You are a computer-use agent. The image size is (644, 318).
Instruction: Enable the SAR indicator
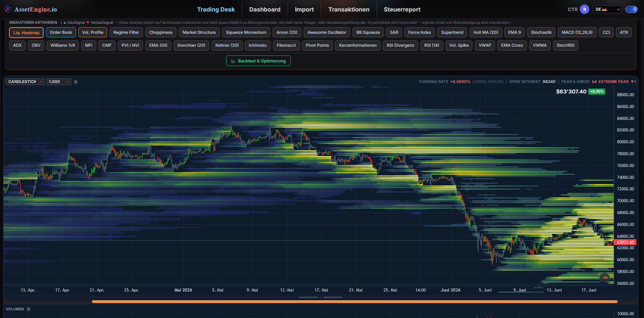point(394,32)
